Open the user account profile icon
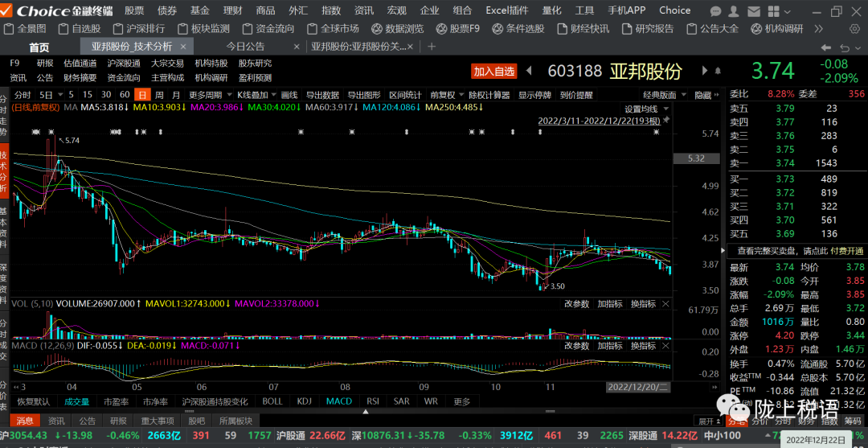The width and height of the screenshot is (868, 448). [x=734, y=10]
